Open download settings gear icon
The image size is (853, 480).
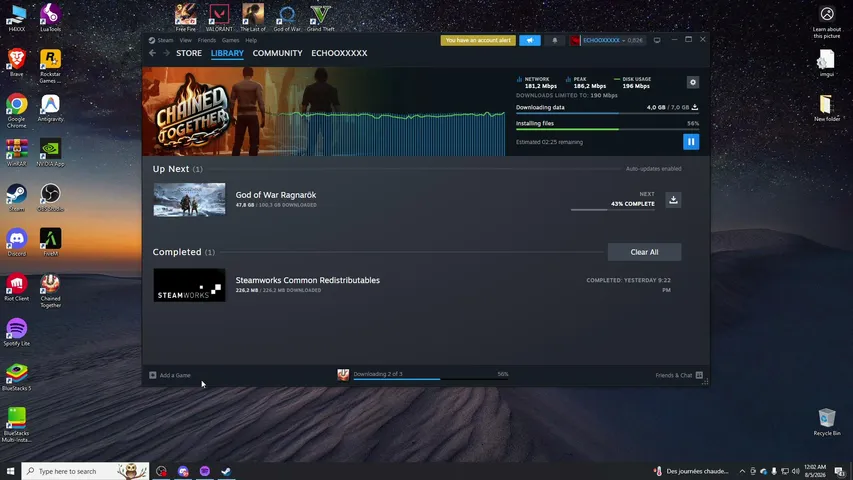click(x=693, y=82)
